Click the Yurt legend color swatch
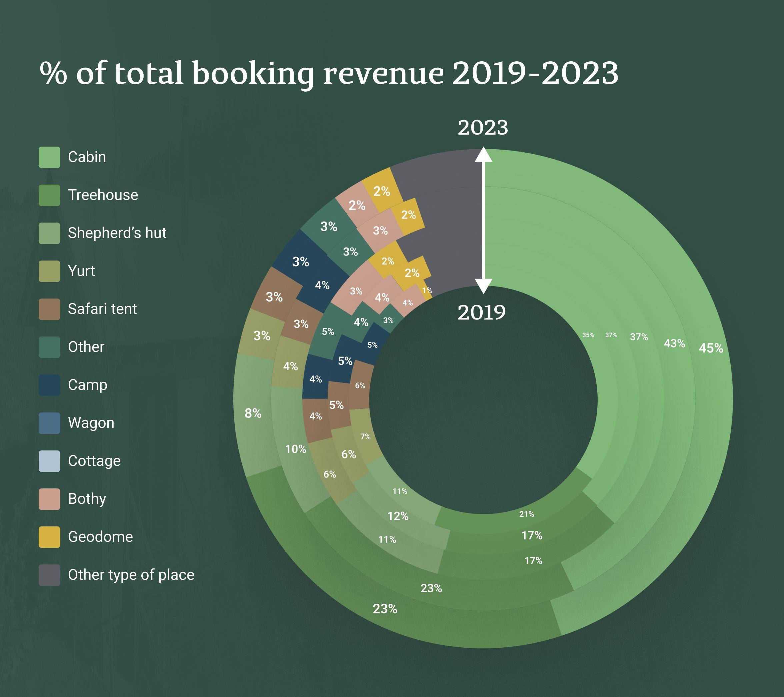 click(49, 271)
